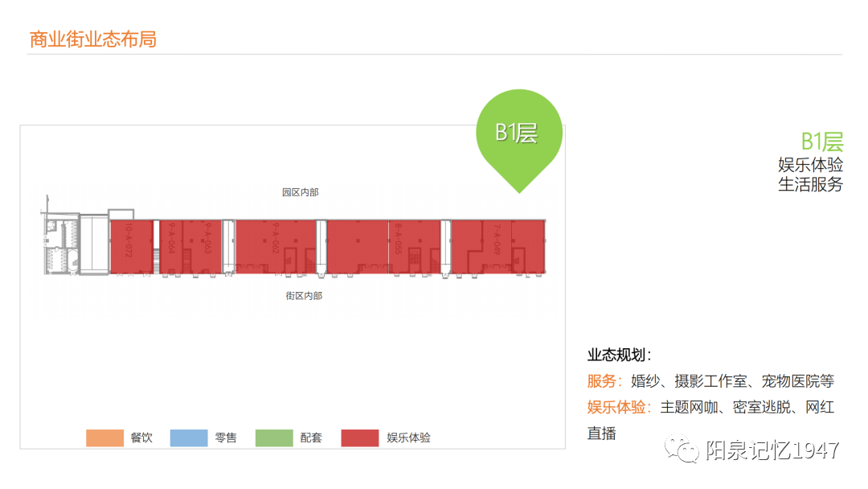Image resolution: width=868 pixels, height=489 pixels.
Task: Click the 业态规划 heading text
Action: pos(619,355)
